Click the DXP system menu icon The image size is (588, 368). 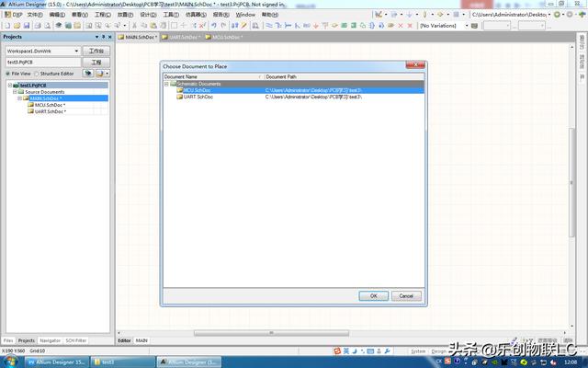pos(8,15)
